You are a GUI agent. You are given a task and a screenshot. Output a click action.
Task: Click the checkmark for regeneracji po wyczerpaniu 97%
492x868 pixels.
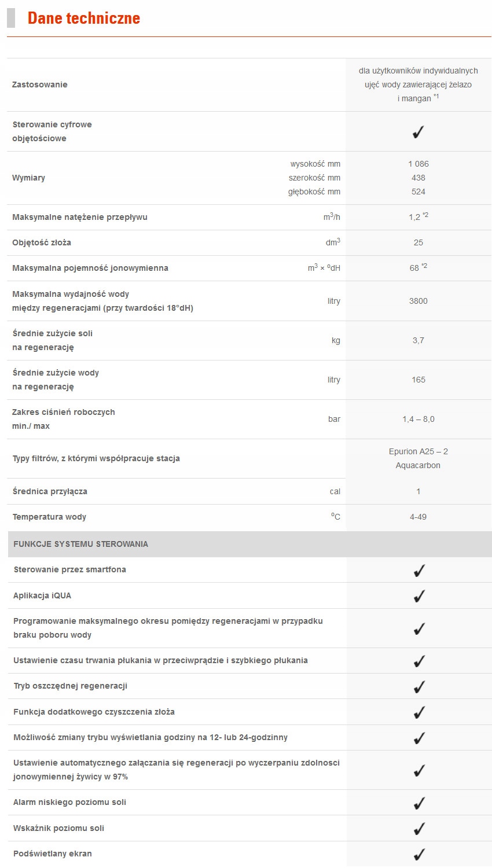419,771
